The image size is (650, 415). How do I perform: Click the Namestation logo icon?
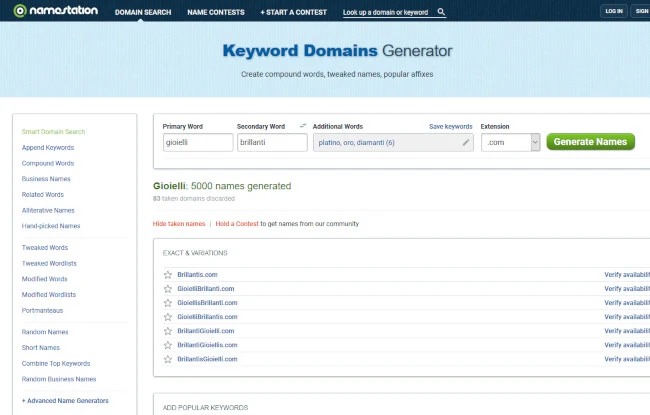(20, 12)
